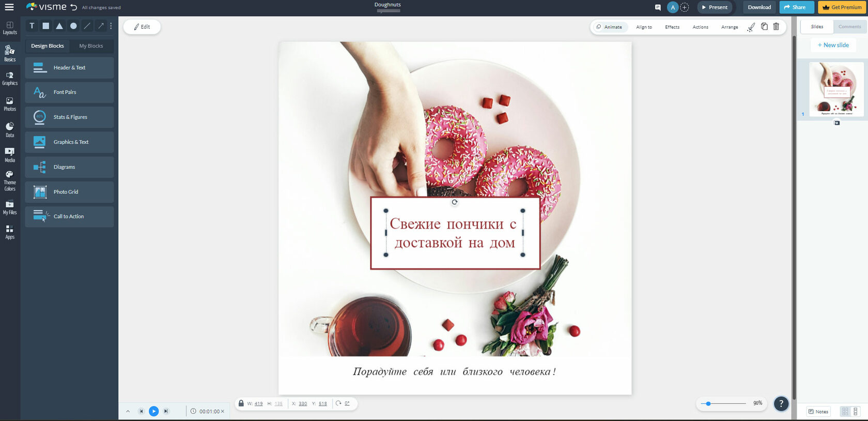868x421 pixels.
Task: Click the paintbrush copy-style icon
Action: coord(751,27)
